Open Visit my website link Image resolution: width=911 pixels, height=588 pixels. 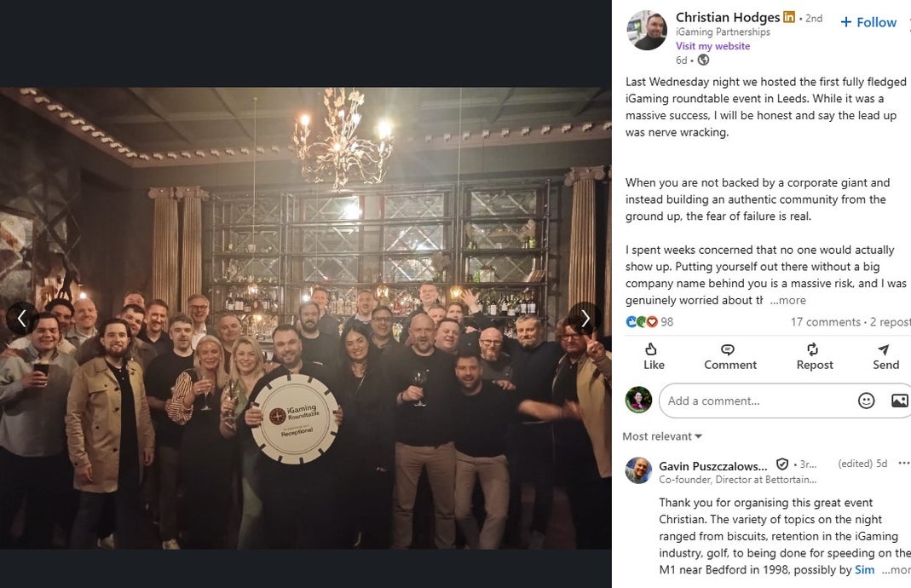click(x=712, y=46)
